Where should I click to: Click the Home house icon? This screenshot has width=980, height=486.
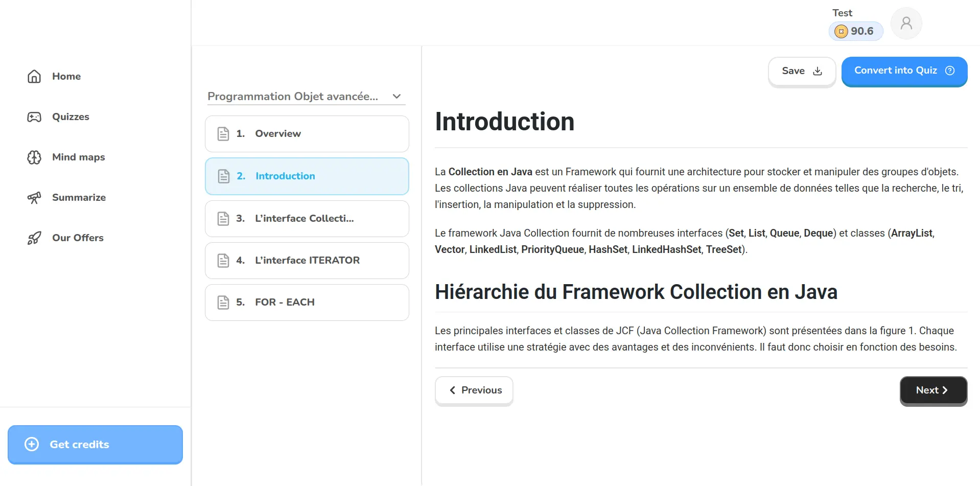[x=34, y=77]
